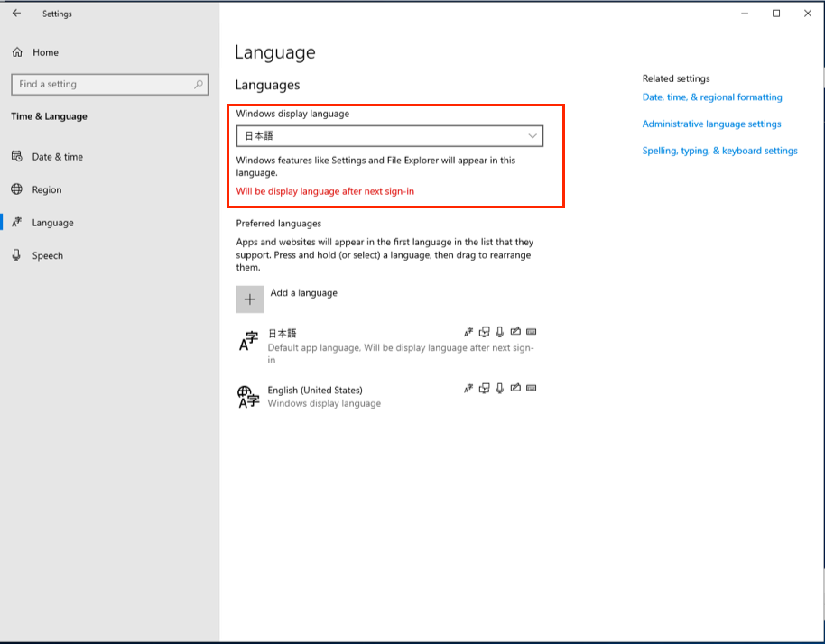Open Administrative language settings link
825x644 pixels.
pyautogui.click(x=711, y=124)
